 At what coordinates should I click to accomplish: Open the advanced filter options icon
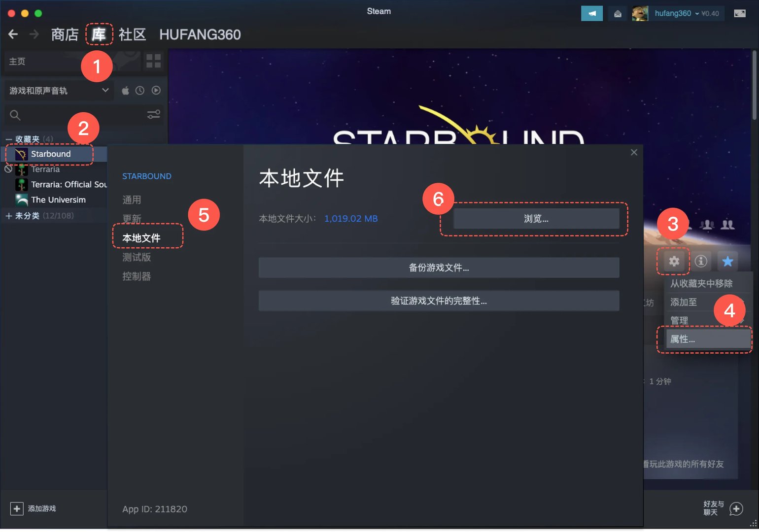[154, 114]
